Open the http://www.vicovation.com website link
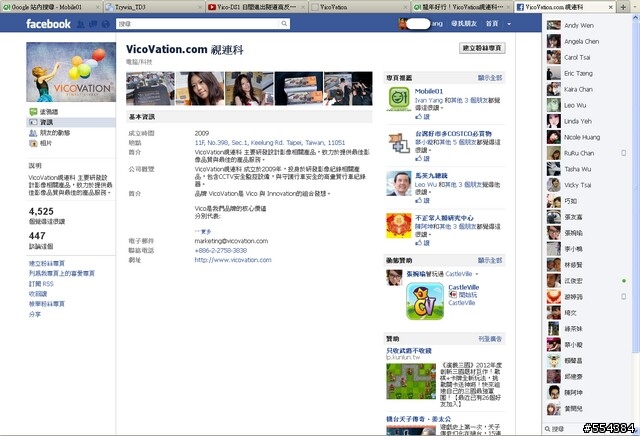This screenshot has width=640, height=436. point(233,260)
